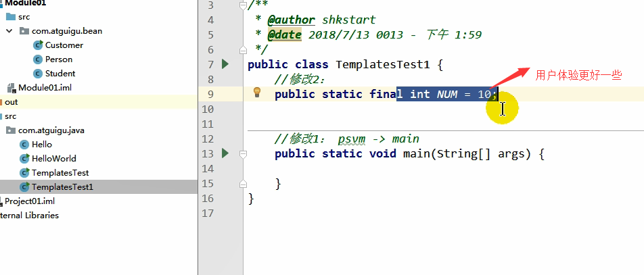Place cursor on empty line 14
The height and width of the screenshot is (275, 644).
click(x=444, y=169)
